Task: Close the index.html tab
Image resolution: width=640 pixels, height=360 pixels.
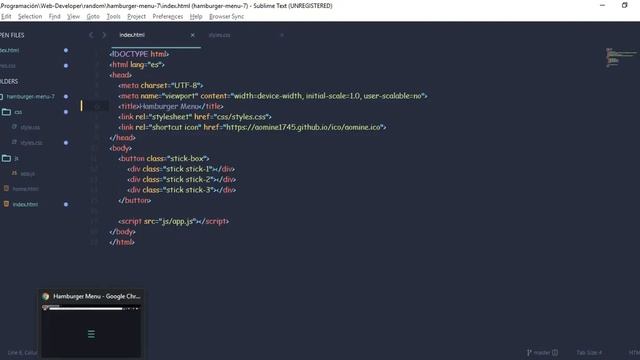Action: [x=193, y=36]
